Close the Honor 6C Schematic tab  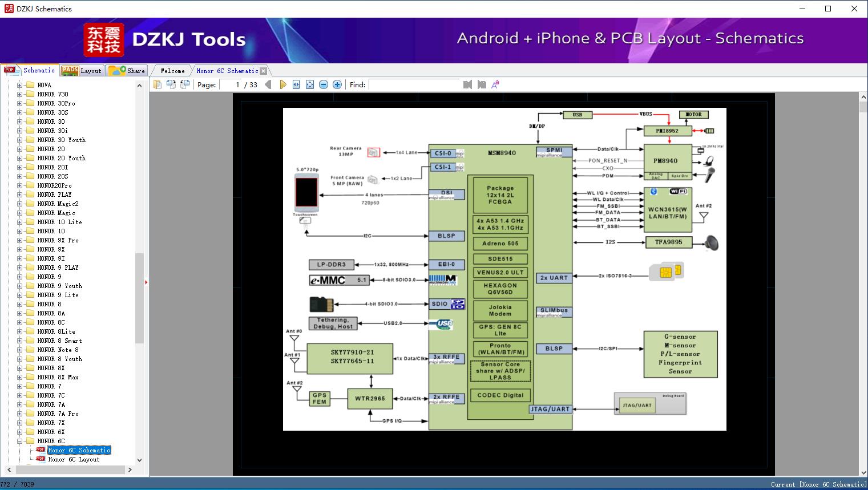(x=263, y=71)
